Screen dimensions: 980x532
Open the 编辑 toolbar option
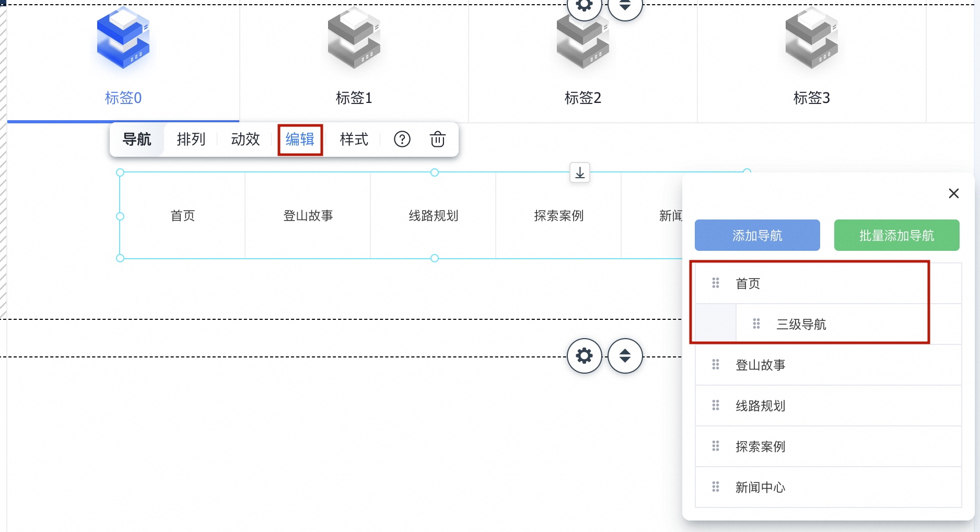(x=300, y=140)
